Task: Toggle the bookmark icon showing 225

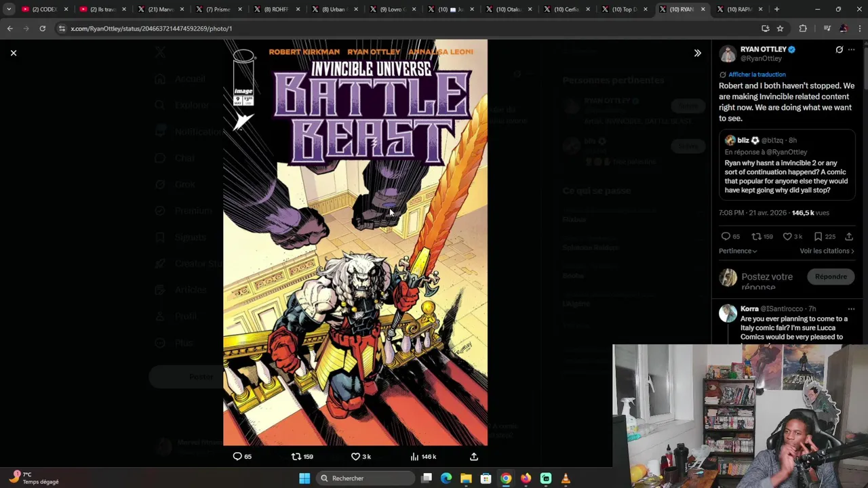Action: [818, 237]
